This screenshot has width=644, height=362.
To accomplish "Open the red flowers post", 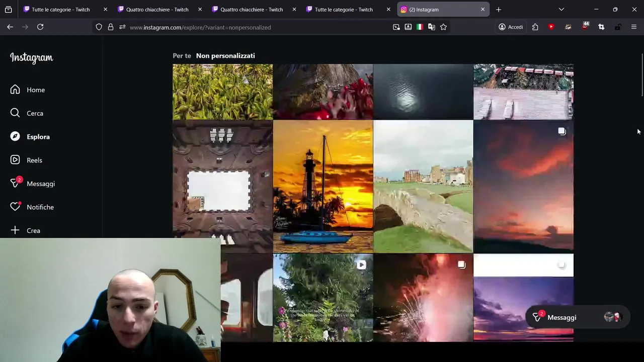I will pos(323,92).
